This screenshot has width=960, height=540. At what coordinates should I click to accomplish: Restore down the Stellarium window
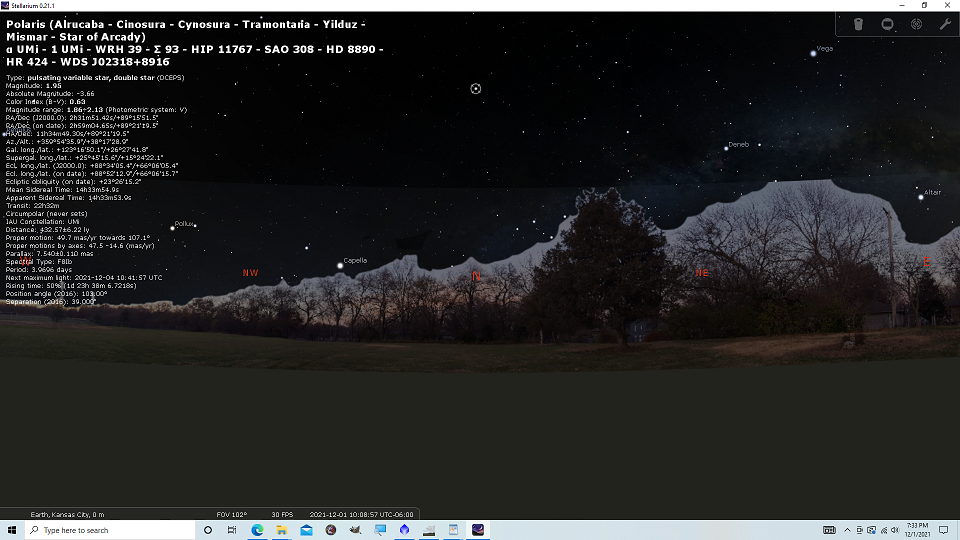point(924,6)
